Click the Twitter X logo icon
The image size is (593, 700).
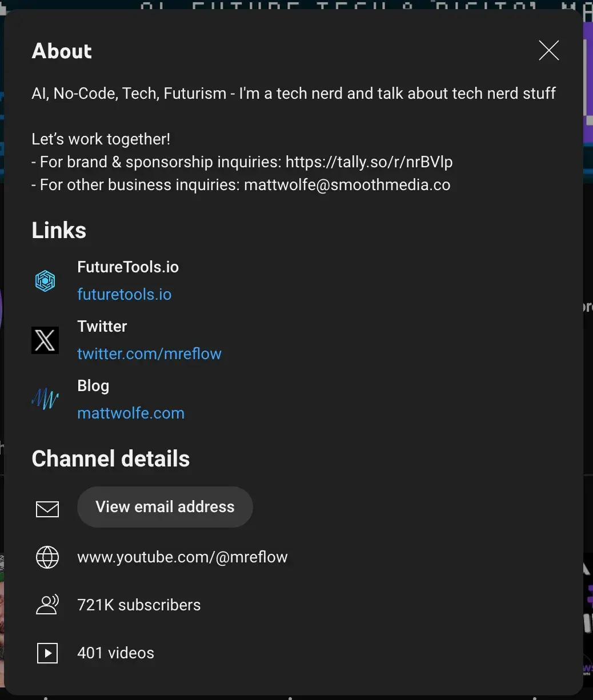click(x=45, y=340)
